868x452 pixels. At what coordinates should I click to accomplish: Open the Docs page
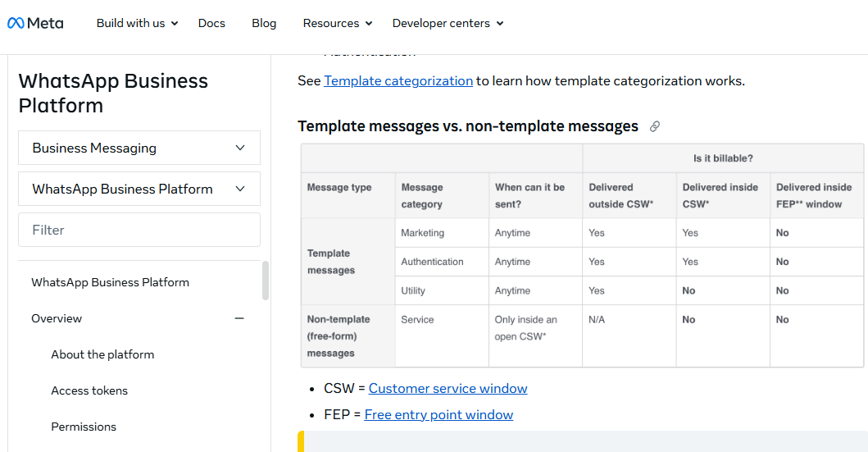click(211, 23)
